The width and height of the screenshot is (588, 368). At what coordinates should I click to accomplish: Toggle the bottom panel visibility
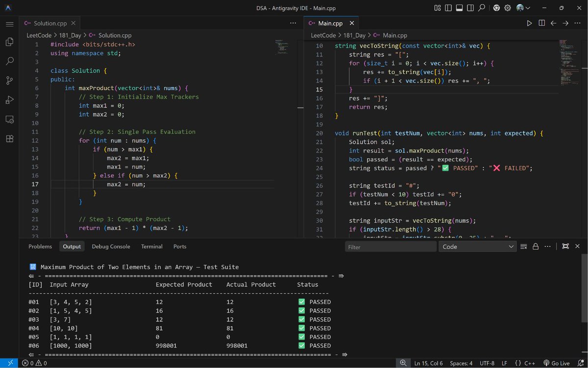459,8
